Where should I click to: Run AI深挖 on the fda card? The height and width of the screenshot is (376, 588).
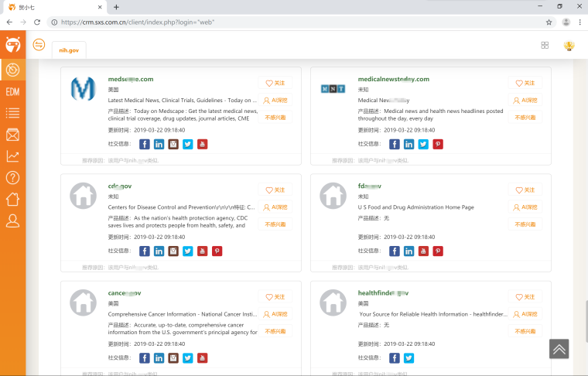pyautogui.click(x=525, y=207)
